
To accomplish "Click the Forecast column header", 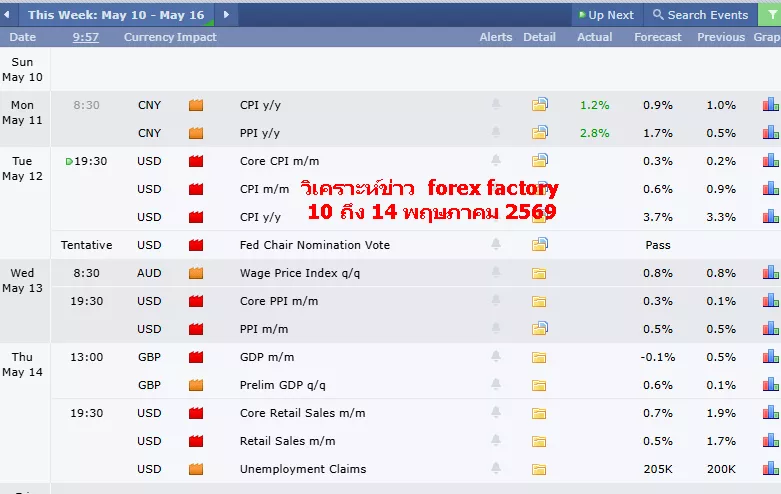I will coord(657,37).
